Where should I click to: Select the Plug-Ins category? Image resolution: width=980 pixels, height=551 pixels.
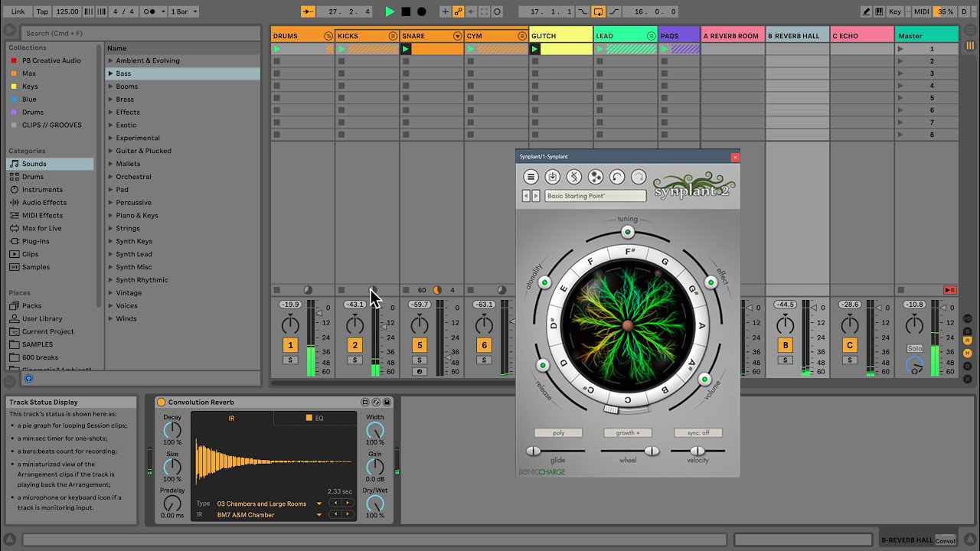(x=50, y=241)
